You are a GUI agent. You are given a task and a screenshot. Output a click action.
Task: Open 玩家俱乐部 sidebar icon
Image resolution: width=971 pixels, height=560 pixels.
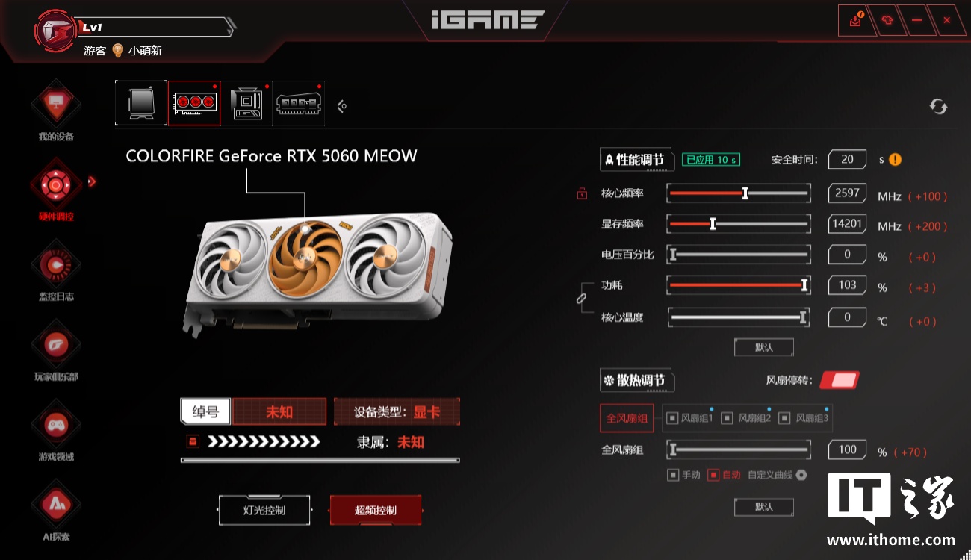click(x=56, y=343)
